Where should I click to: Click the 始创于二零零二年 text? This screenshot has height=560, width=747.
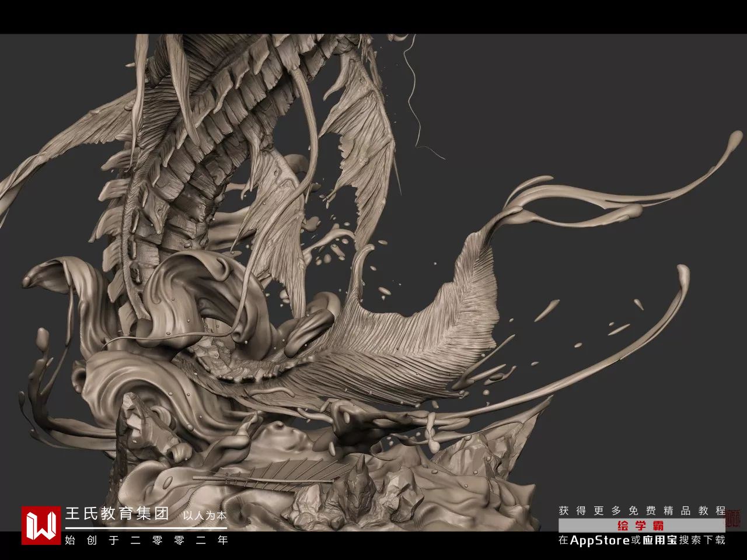[146, 540]
